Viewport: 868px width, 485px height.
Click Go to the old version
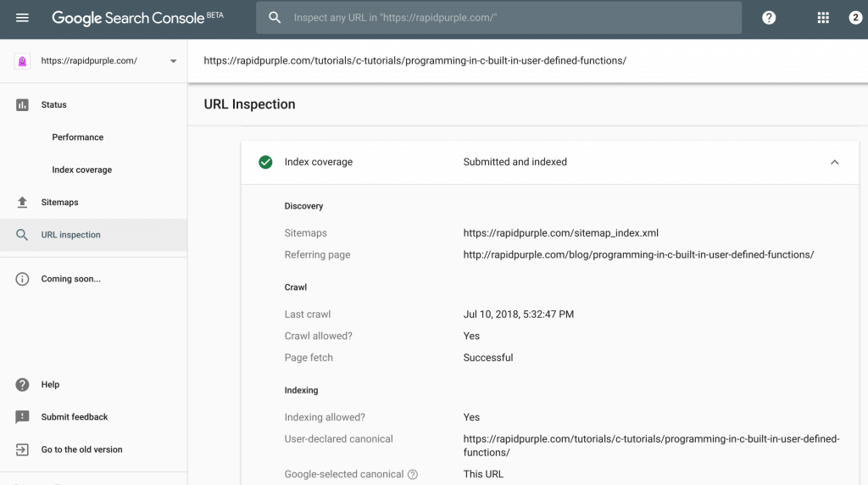(x=82, y=449)
